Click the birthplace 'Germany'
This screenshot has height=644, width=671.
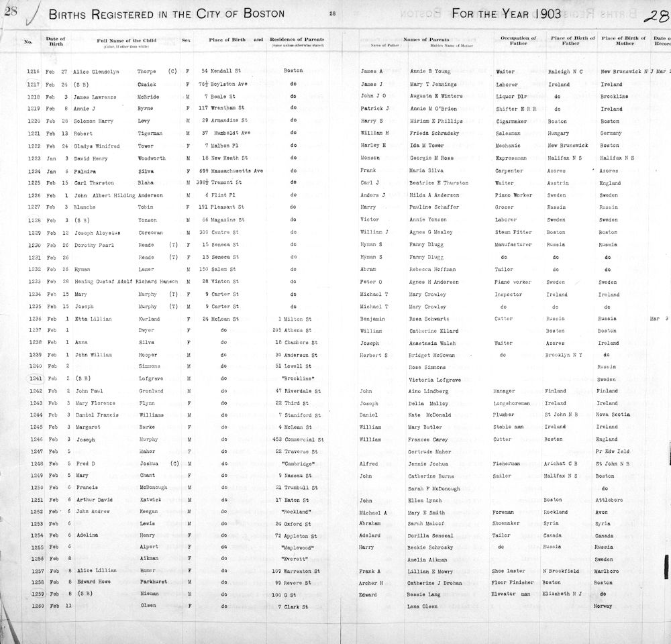click(611, 133)
